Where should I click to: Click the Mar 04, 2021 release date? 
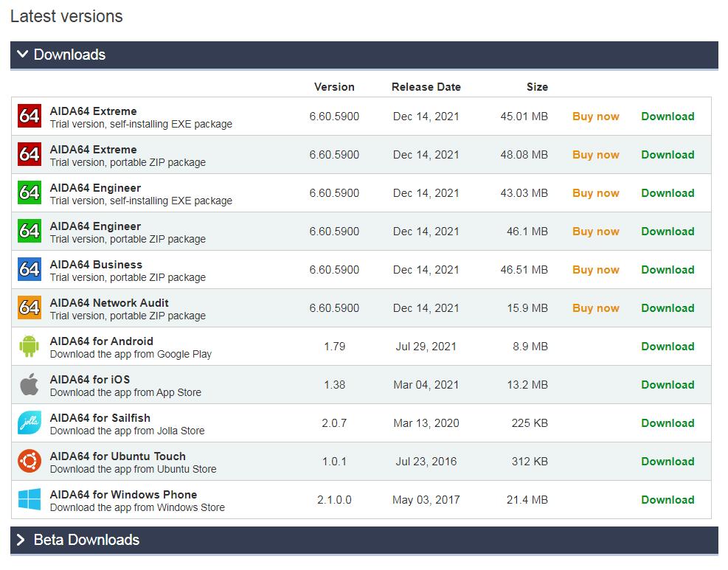pos(426,385)
